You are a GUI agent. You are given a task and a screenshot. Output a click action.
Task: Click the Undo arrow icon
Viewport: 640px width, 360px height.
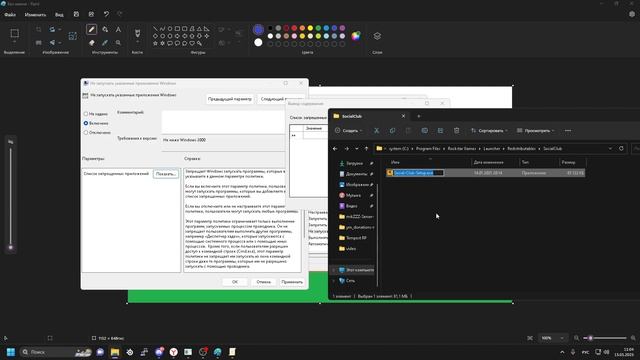(x=106, y=14)
